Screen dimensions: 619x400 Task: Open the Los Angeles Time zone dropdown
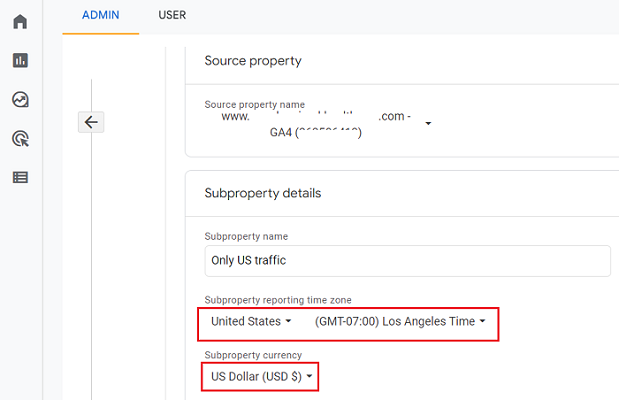pos(400,321)
